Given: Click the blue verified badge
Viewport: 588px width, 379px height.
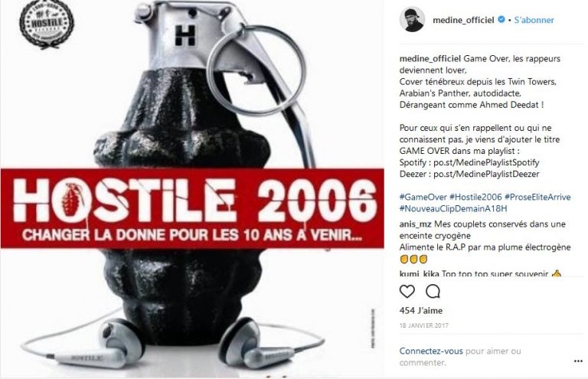Looking at the screenshot, I should (x=501, y=20).
